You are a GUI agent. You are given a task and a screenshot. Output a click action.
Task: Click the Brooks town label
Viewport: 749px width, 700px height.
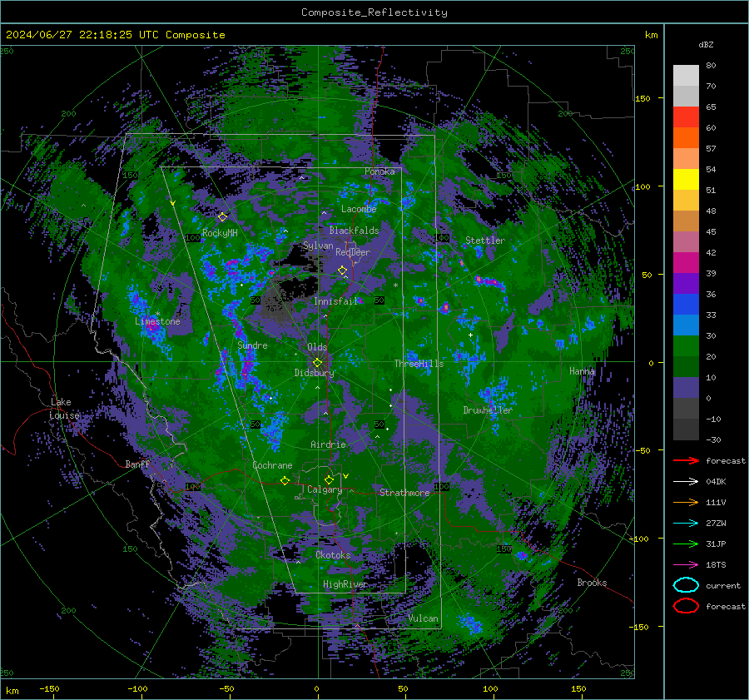click(592, 583)
